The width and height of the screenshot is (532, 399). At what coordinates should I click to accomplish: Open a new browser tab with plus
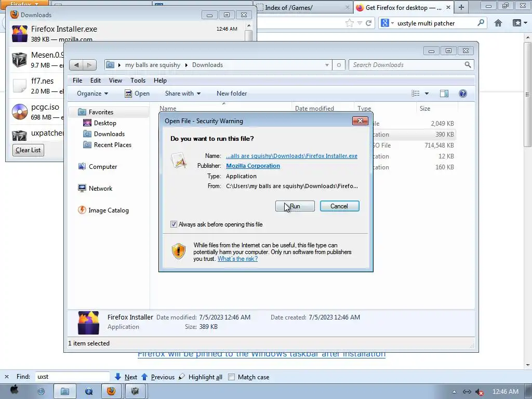pos(461,7)
